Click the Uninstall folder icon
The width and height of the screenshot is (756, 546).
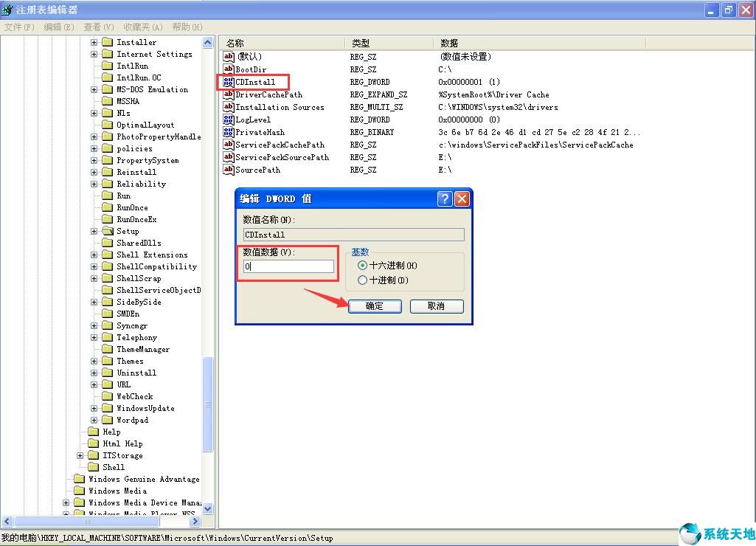[x=108, y=373]
